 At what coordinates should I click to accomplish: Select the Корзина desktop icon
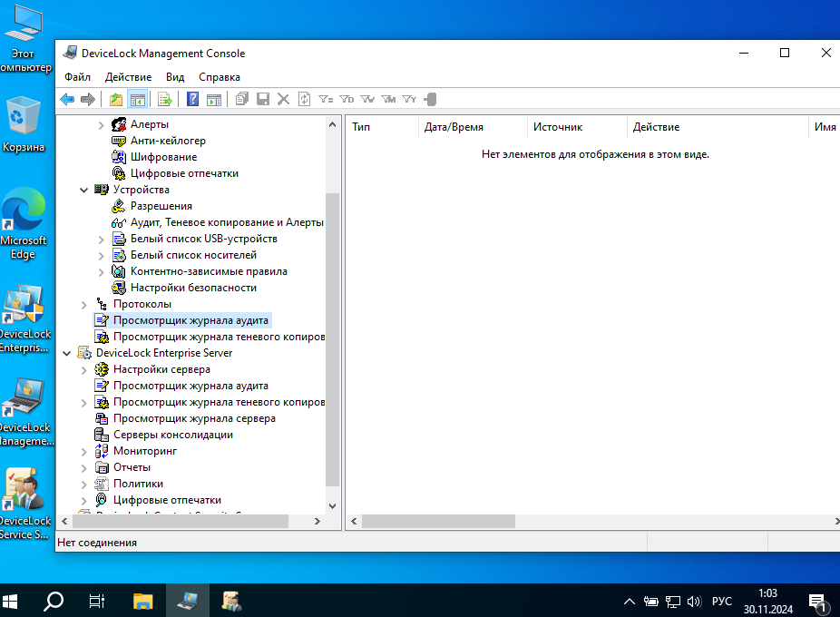click(24, 123)
